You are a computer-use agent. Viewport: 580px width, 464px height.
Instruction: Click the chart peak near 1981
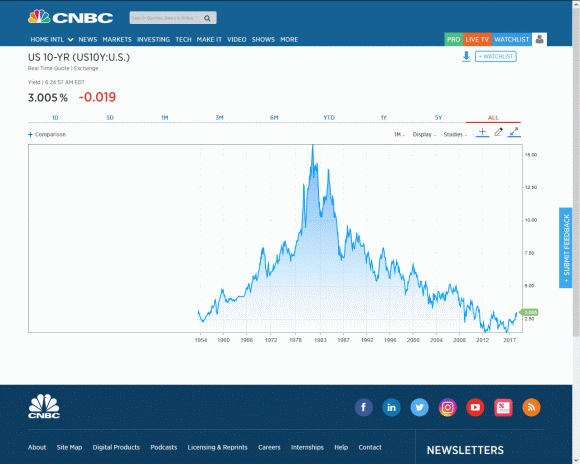[x=313, y=146]
